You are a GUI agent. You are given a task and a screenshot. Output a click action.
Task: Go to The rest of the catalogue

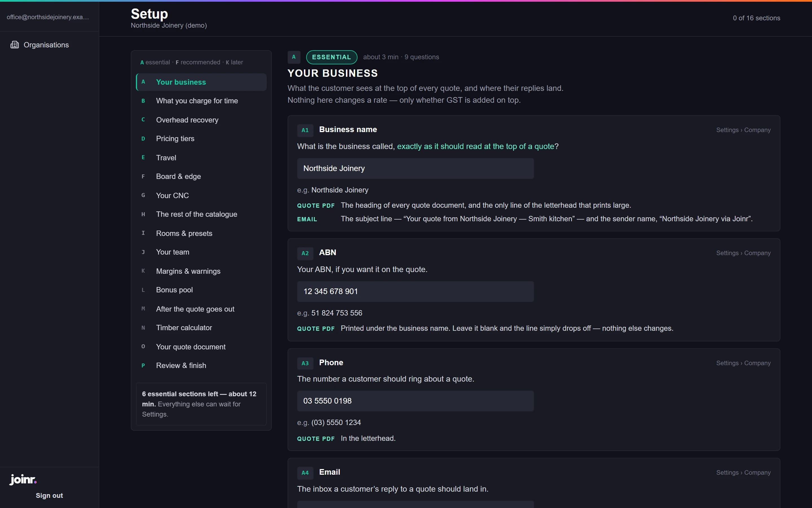(x=201, y=214)
